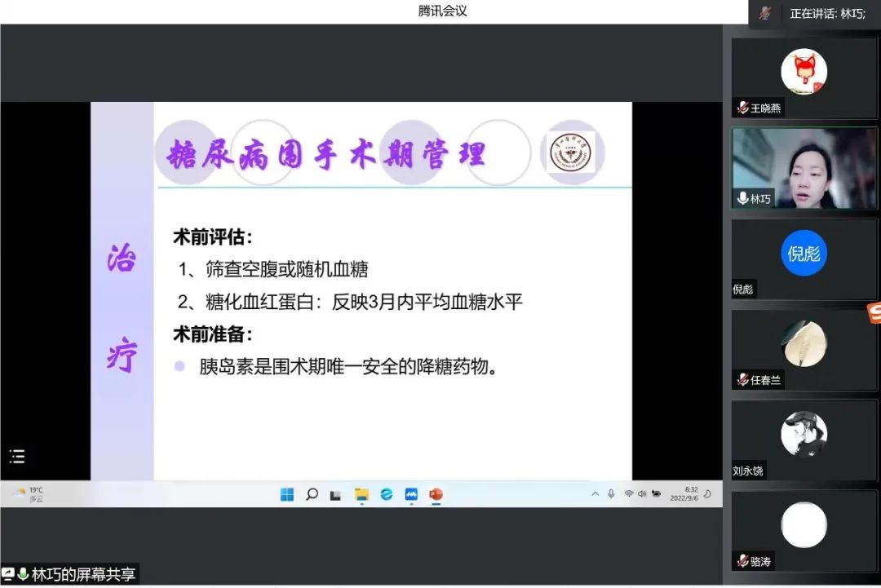Click the 林巧的屏幕共享 label

tap(83, 575)
